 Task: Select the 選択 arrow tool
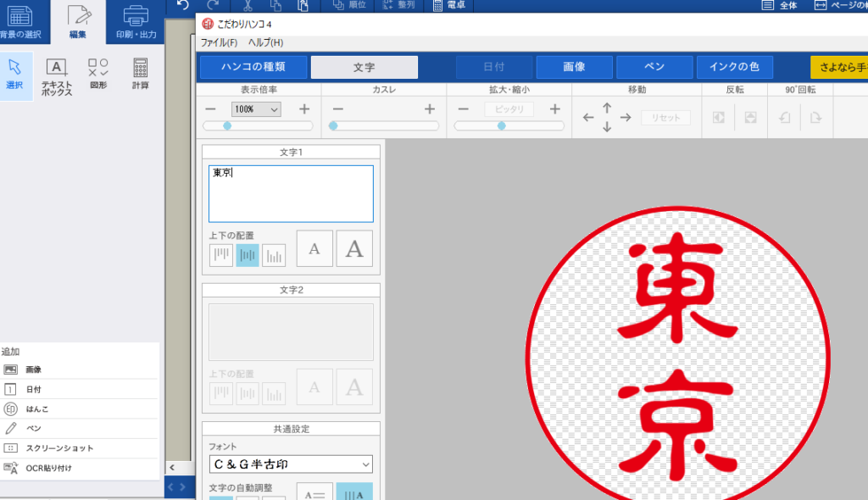coord(15,75)
